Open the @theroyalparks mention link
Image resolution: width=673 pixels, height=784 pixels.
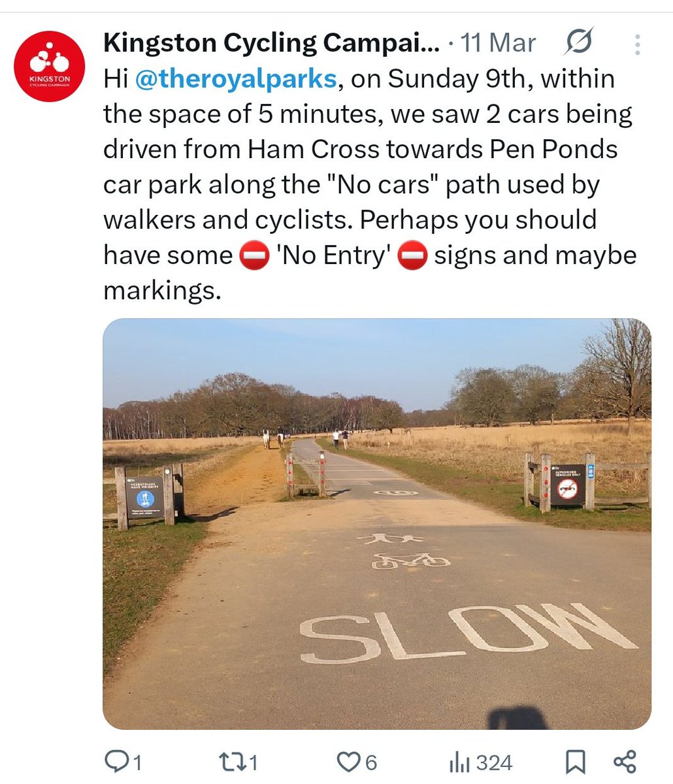coord(236,78)
